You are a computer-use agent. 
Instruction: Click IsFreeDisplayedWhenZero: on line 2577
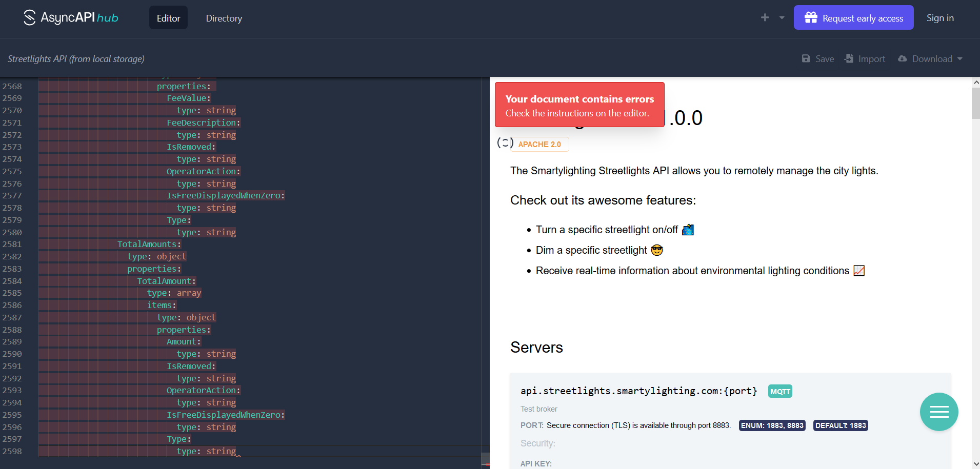coord(226,195)
